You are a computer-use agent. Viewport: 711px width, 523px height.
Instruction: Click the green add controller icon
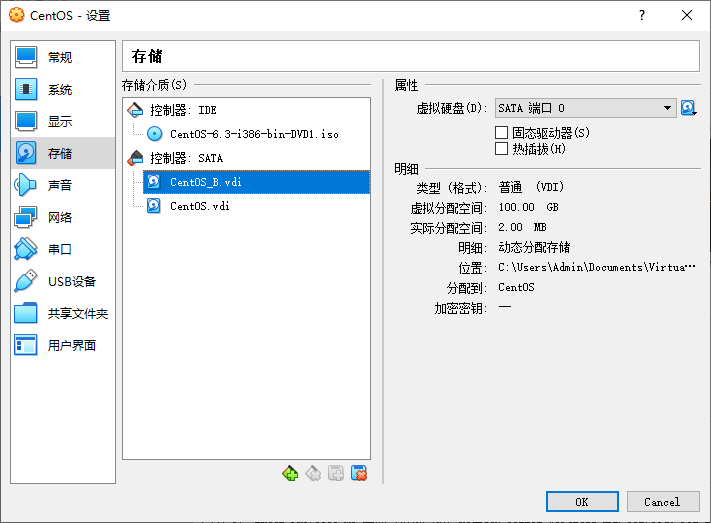tap(290, 474)
